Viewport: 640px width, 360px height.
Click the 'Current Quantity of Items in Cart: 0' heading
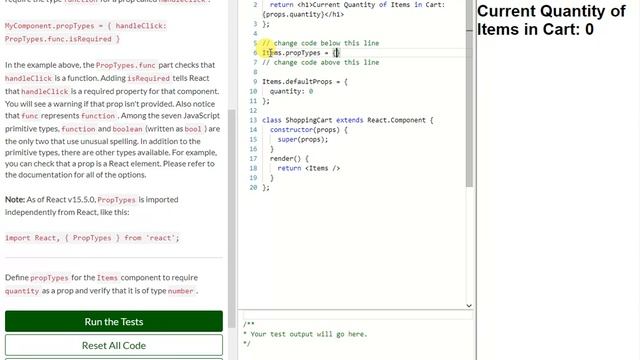coord(551,20)
